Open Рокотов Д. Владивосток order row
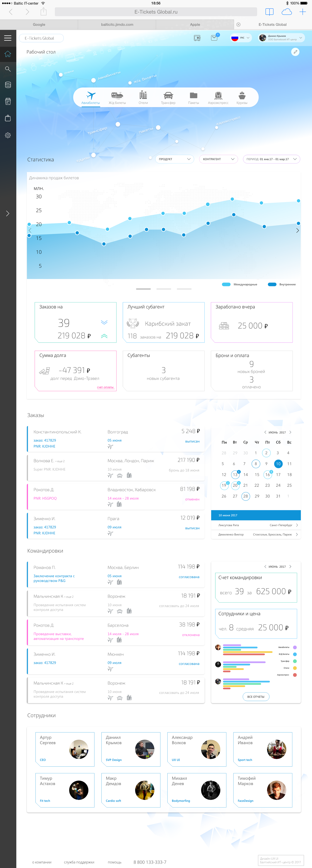 point(116,497)
